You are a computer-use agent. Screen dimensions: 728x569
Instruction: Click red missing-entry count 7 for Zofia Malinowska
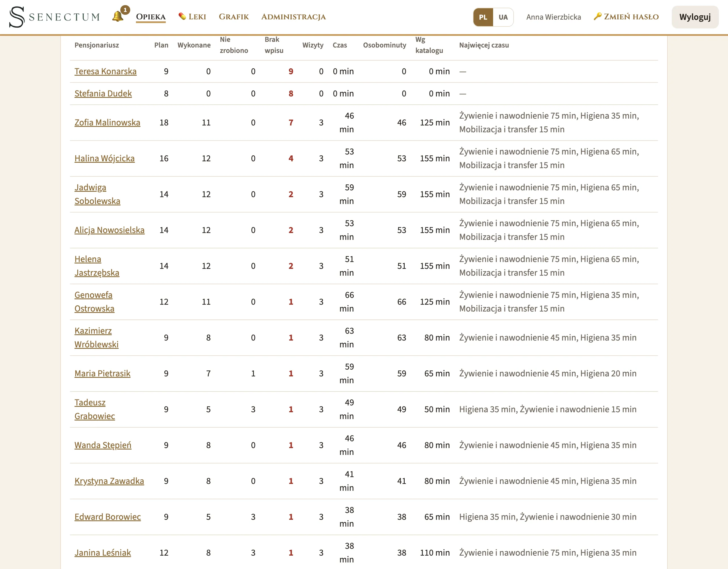coord(291,123)
